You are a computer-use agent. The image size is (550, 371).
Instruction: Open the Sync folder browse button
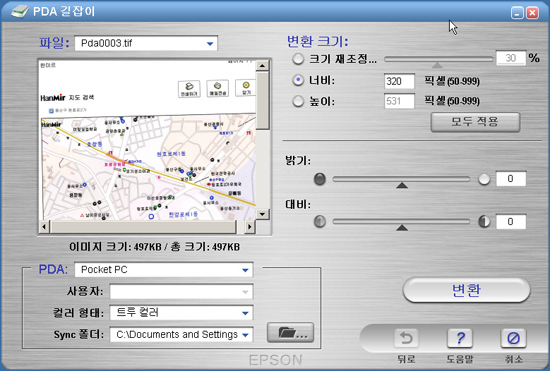click(x=290, y=333)
